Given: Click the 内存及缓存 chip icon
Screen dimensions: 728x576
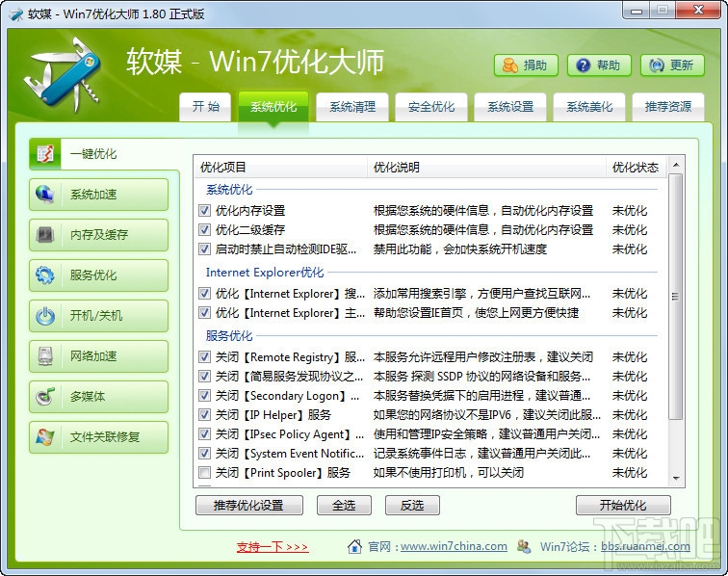Looking at the screenshot, I should coord(45,235).
